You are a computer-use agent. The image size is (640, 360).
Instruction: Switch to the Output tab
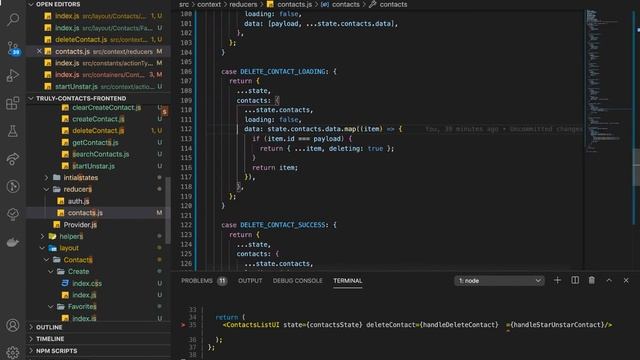[250, 281]
